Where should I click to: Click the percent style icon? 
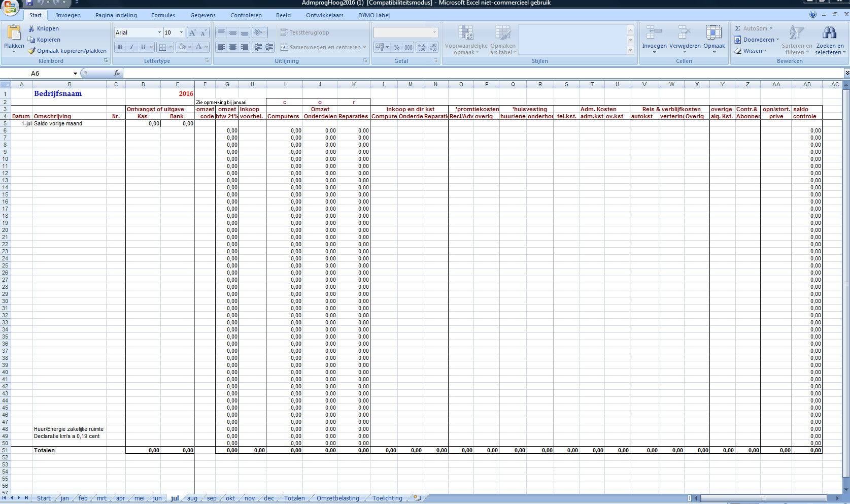(396, 47)
